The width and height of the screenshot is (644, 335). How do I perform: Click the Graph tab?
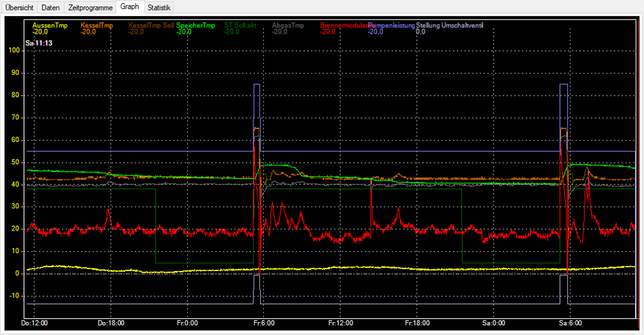click(129, 7)
